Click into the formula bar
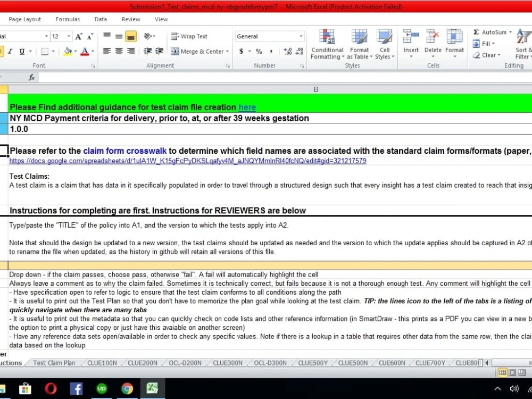Screen dimensions: 532x399 285,78
